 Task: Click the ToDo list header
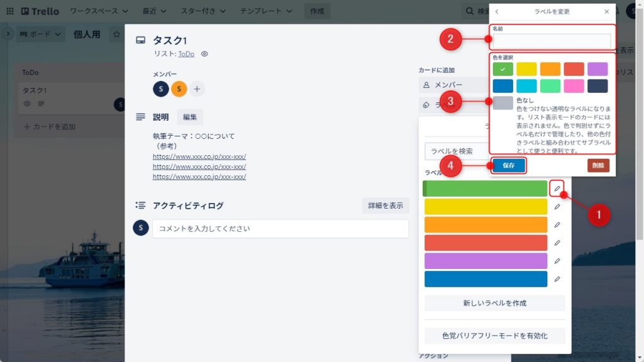tap(30, 73)
